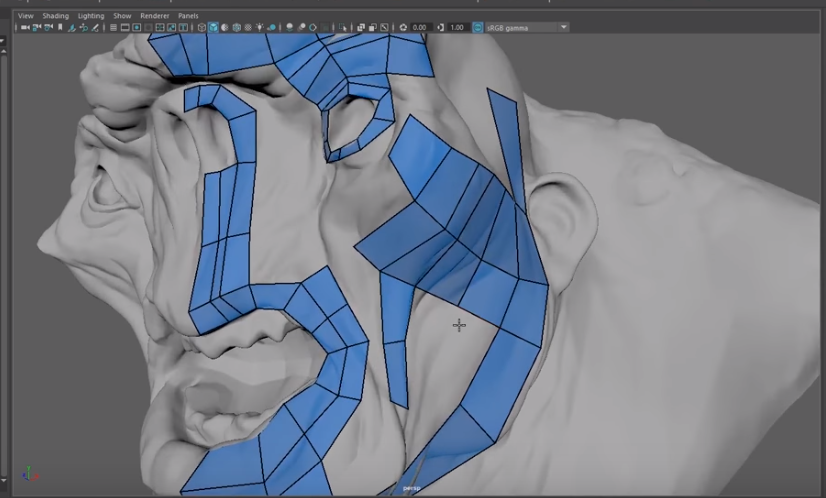This screenshot has height=498, width=826.
Task: Click the persp camera label
Action: click(411, 489)
